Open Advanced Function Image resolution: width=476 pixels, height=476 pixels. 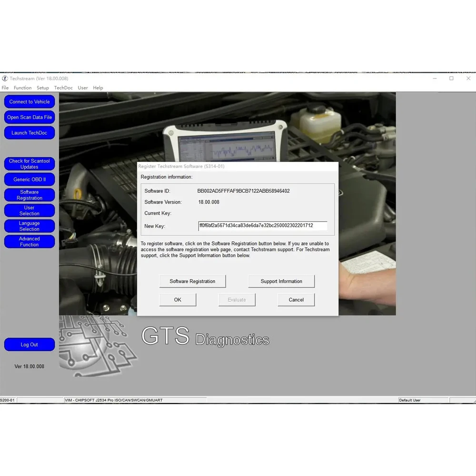pos(30,242)
